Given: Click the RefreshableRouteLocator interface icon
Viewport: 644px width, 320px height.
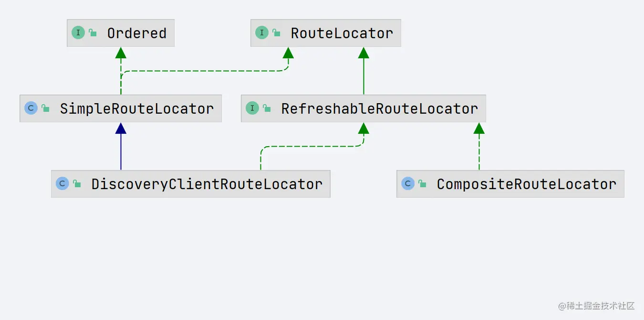Looking at the screenshot, I should (x=252, y=108).
